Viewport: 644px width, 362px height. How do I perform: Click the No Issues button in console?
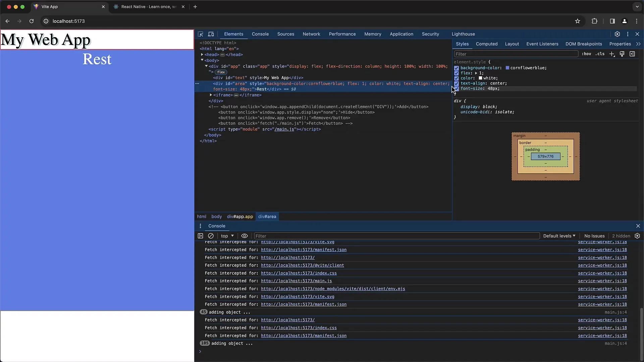594,236
